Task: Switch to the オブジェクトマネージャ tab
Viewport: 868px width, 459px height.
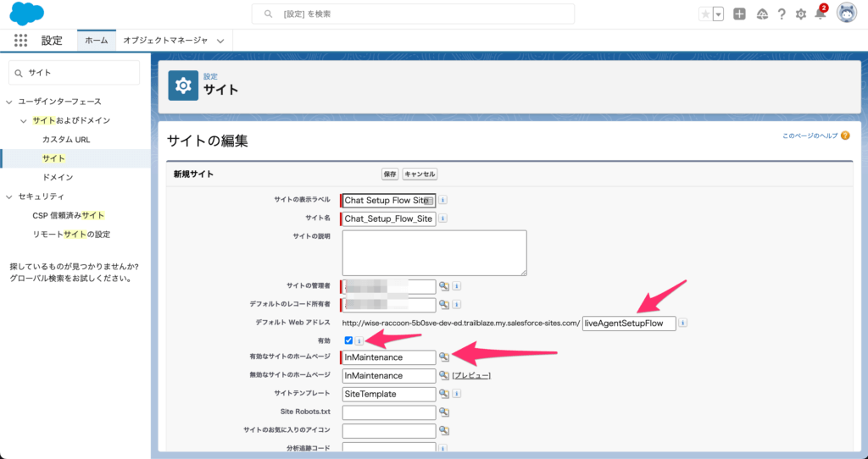Action: [x=165, y=41]
